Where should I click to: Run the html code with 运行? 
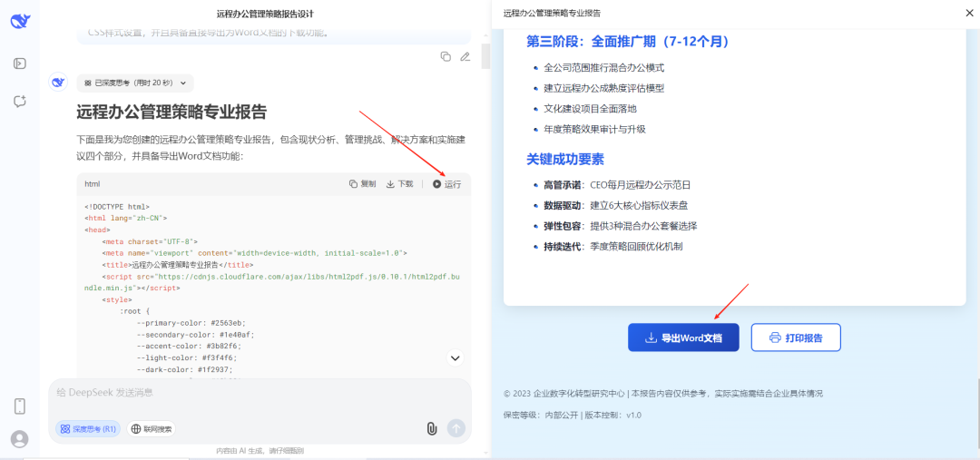click(x=446, y=184)
